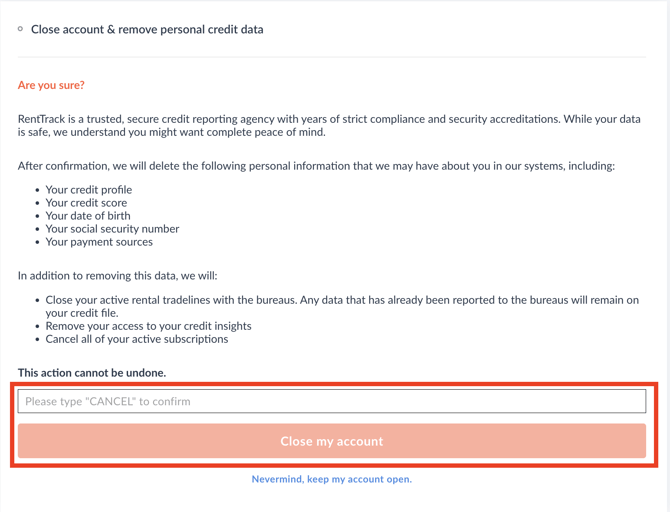Open 'Nevermind, keep my account open' link

point(332,479)
